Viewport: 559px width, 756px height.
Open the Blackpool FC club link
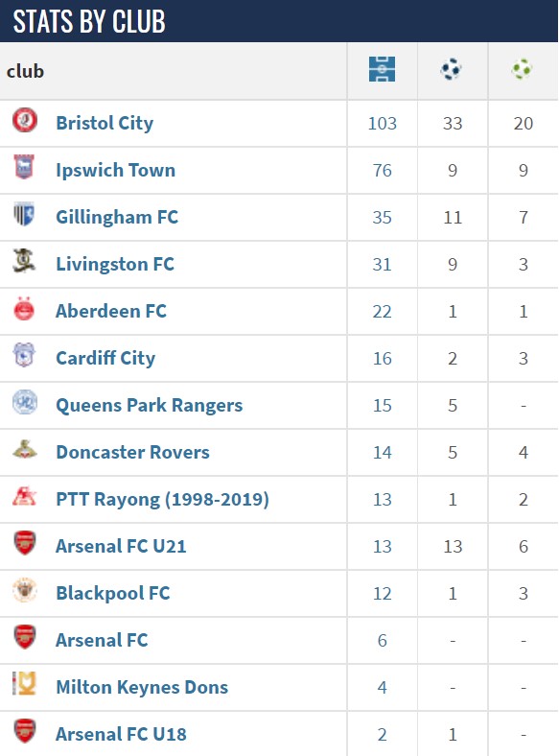pyautogui.click(x=113, y=593)
